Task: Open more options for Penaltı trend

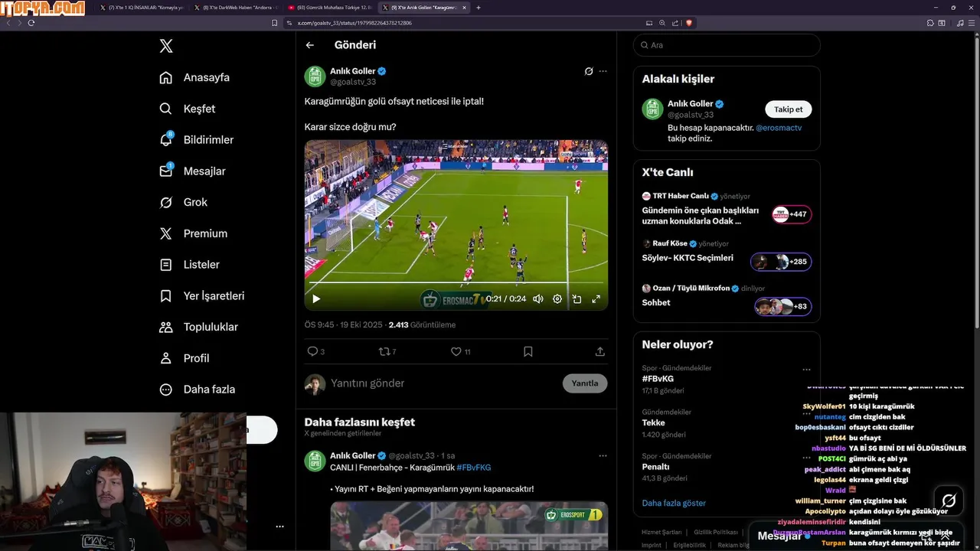Action: [x=806, y=458]
